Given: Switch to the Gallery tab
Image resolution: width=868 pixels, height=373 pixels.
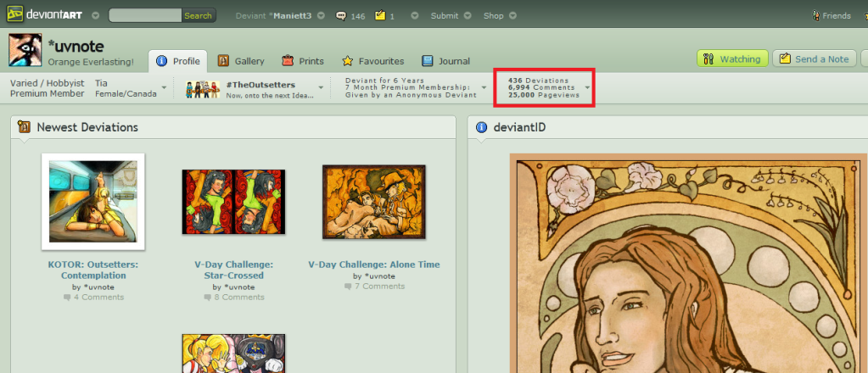Looking at the screenshot, I should point(241,61).
